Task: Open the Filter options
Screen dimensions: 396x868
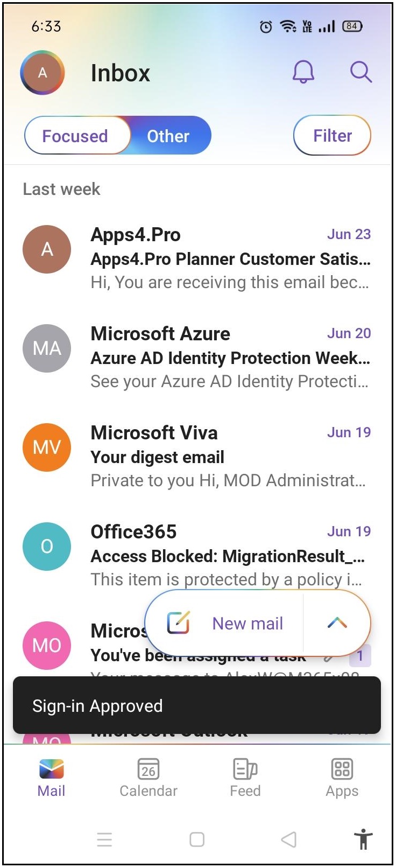Action: tap(332, 136)
